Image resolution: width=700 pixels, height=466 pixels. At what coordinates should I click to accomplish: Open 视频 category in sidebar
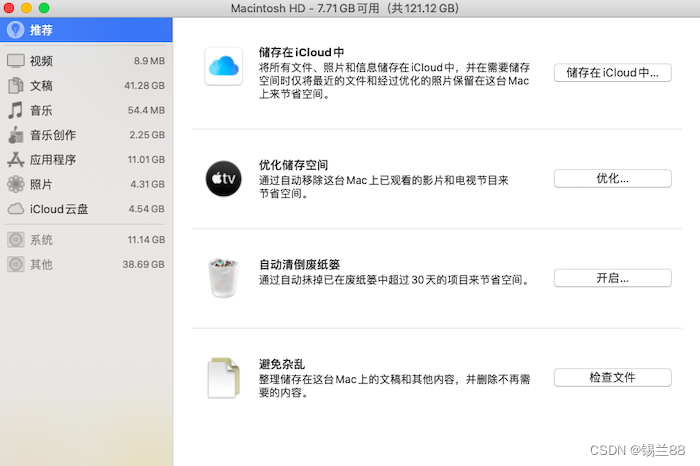pyautogui.click(x=86, y=61)
